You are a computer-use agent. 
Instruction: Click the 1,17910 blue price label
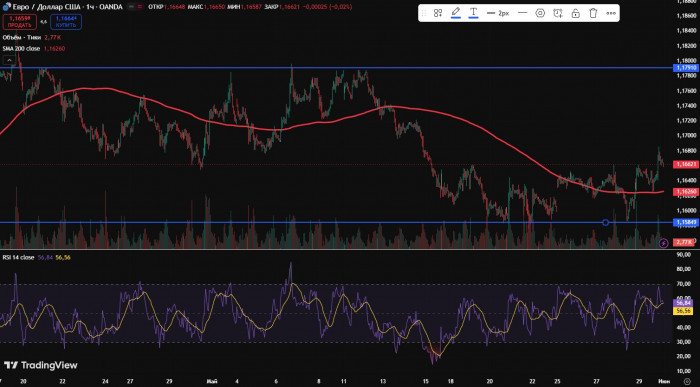[685, 68]
